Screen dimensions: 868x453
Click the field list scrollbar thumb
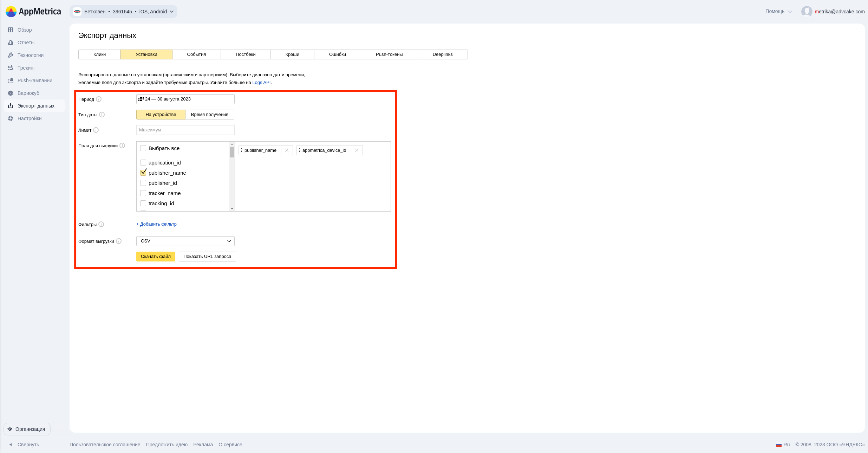pos(232,152)
